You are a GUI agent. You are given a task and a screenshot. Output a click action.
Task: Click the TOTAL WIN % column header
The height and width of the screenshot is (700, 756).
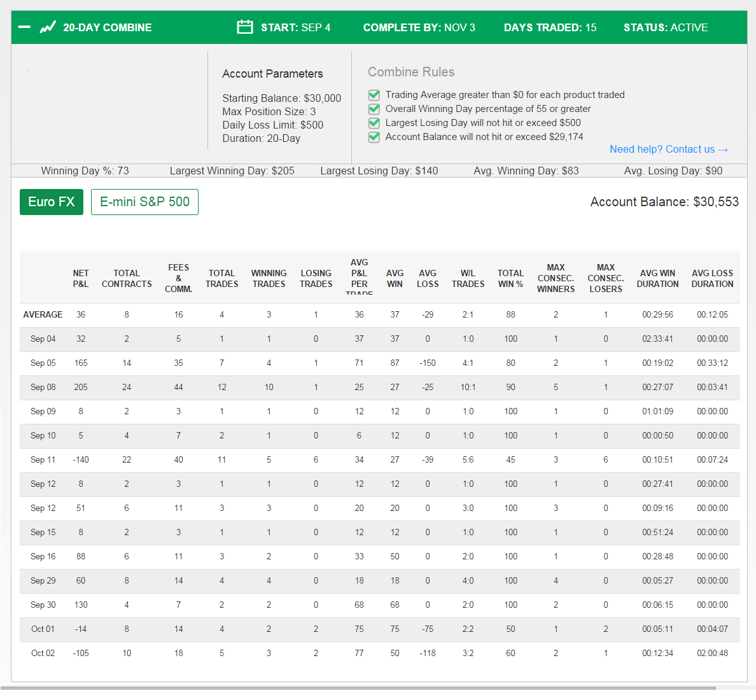(510, 278)
